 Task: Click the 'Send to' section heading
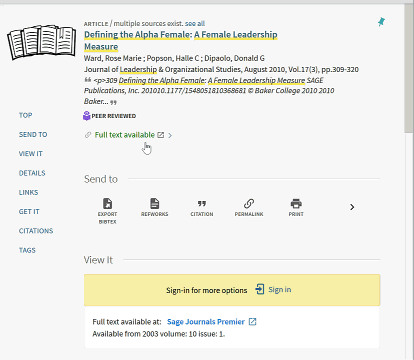pos(101,179)
